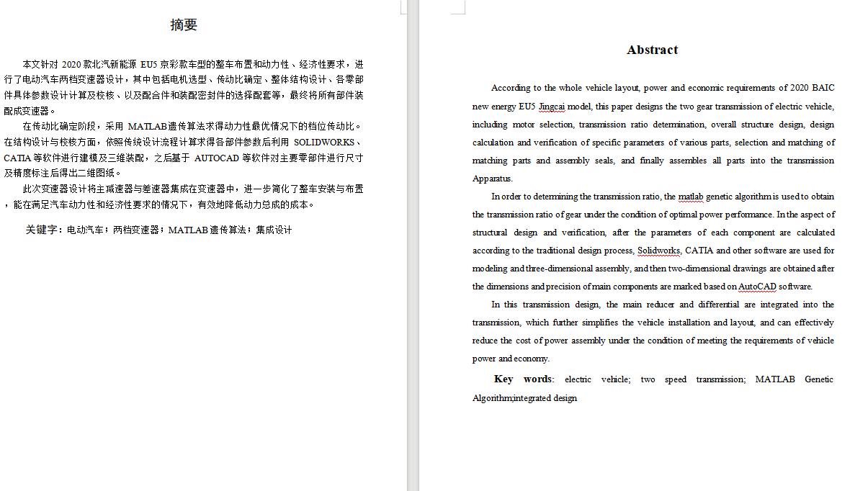Image resolution: width=868 pixels, height=491 pixels.
Task: Click the 摘要 heading on the left page
Action: 184,25
